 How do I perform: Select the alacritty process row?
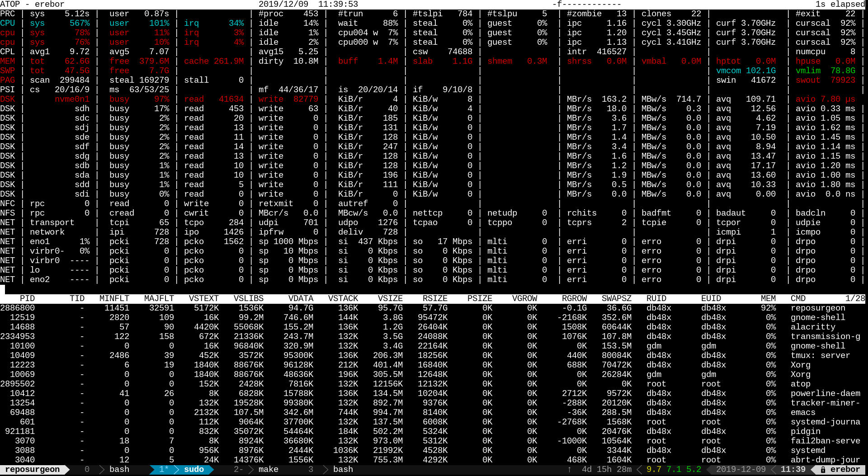pos(433,327)
